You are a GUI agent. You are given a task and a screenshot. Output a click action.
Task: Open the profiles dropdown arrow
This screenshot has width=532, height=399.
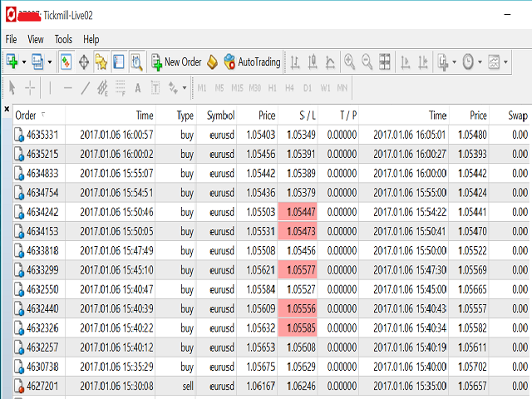50,62
